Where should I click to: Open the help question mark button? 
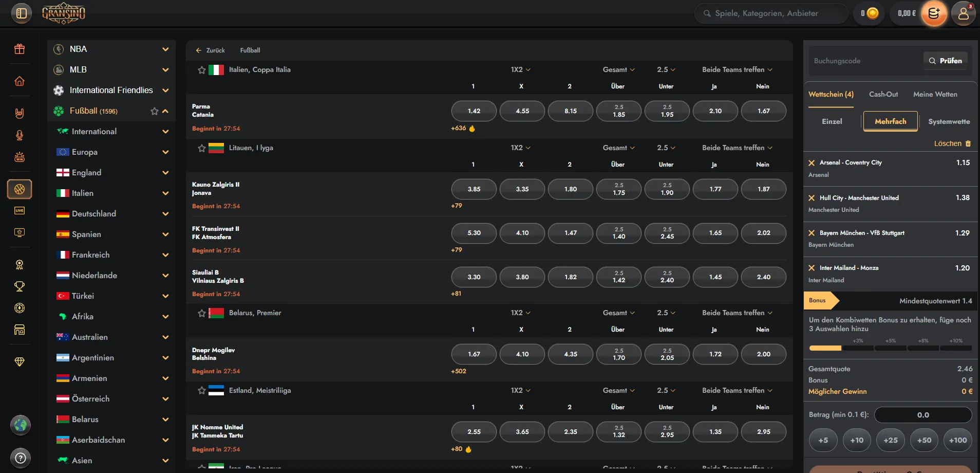(x=21, y=458)
